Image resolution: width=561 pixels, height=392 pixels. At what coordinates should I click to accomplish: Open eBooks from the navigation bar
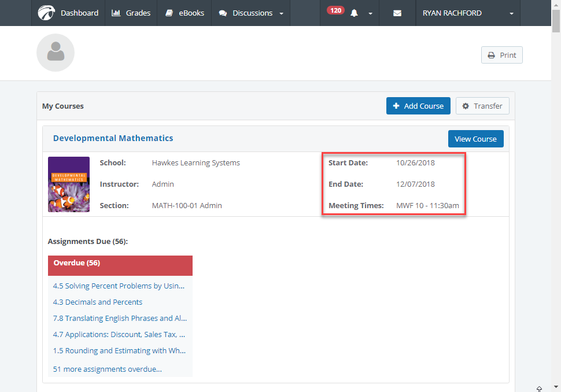point(184,13)
